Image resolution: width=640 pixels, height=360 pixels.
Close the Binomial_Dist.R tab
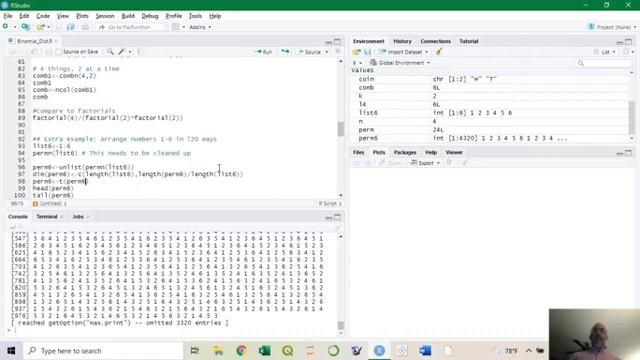(x=56, y=41)
